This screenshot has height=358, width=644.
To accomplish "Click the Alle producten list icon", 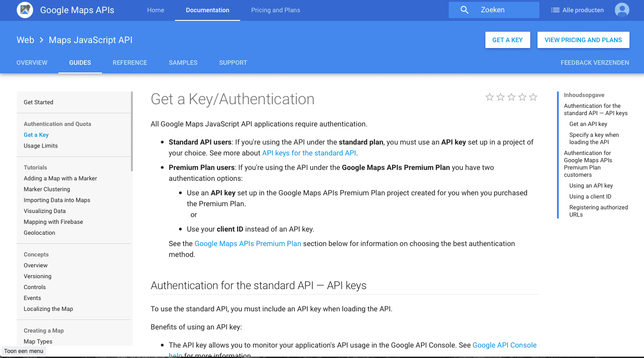I will 555,10.
